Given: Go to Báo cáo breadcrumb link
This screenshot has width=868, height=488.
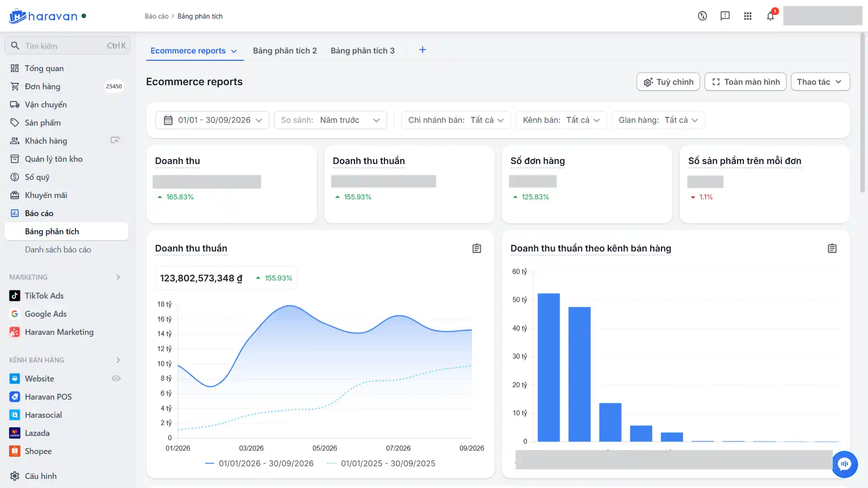Looking at the screenshot, I should coord(157,16).
